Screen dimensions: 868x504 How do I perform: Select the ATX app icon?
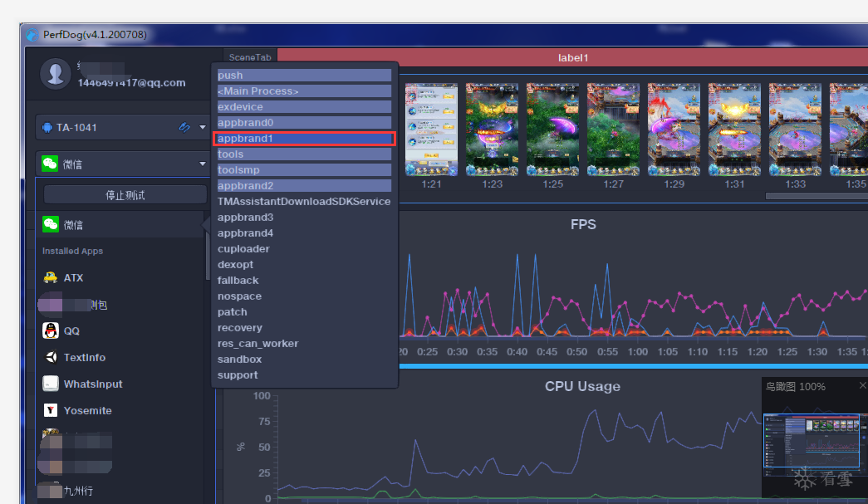click(x=51, y=277)
